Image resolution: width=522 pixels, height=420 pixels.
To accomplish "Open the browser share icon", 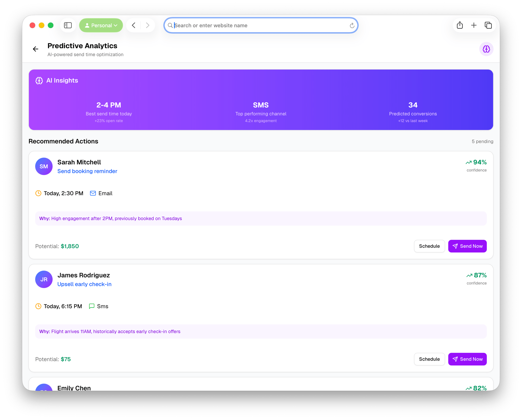I will (460, 25).
